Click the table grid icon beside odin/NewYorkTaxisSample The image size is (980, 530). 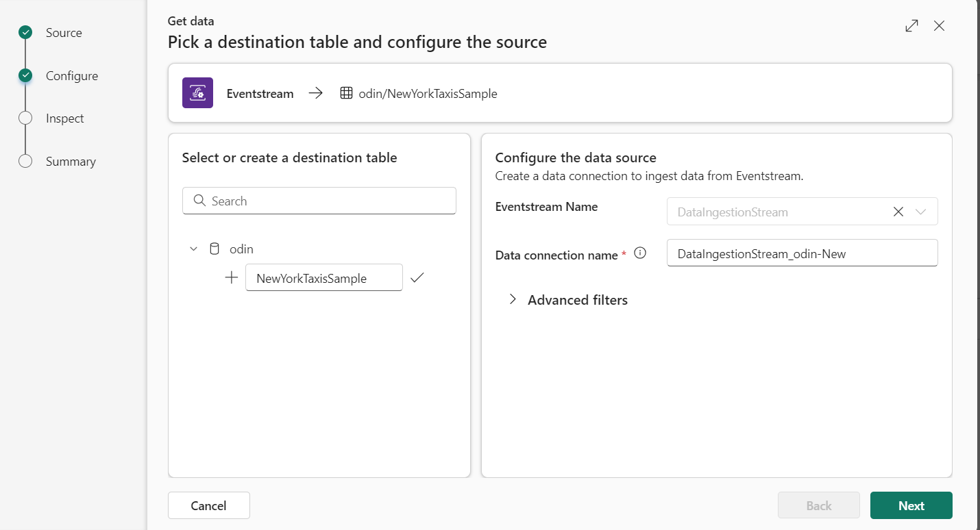[346, 93]
